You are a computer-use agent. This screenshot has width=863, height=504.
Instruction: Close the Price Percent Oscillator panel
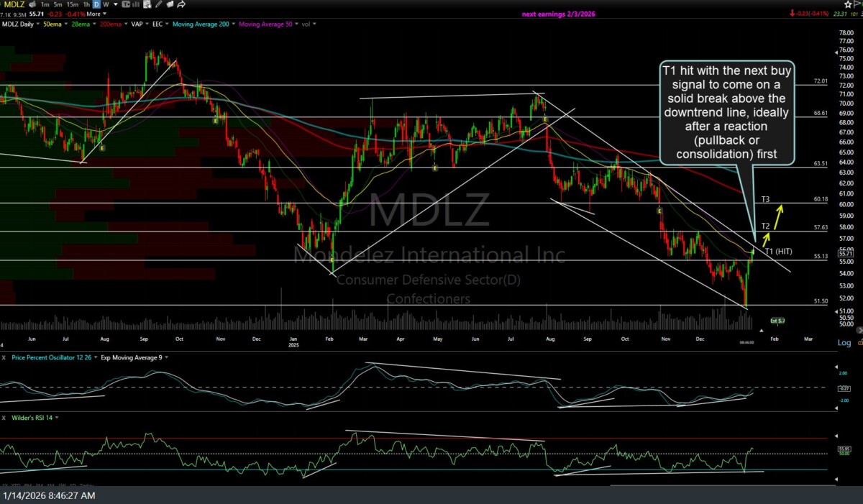(x=4, y=357)
